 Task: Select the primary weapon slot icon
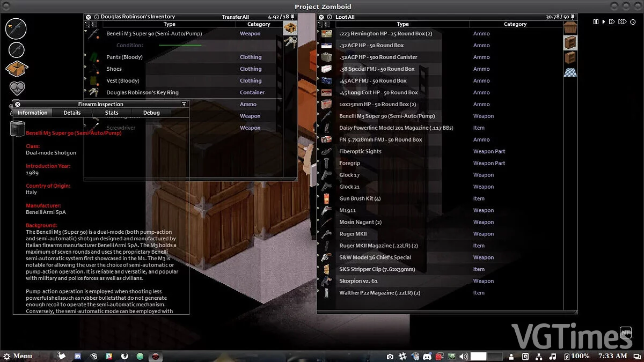click(16, 28)
